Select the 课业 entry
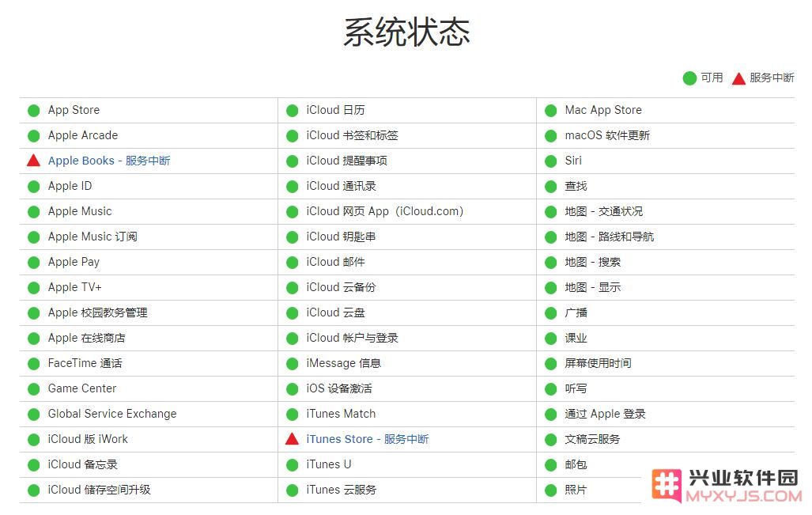This screenshot has height=515, width=812. (x=576, y=338)
